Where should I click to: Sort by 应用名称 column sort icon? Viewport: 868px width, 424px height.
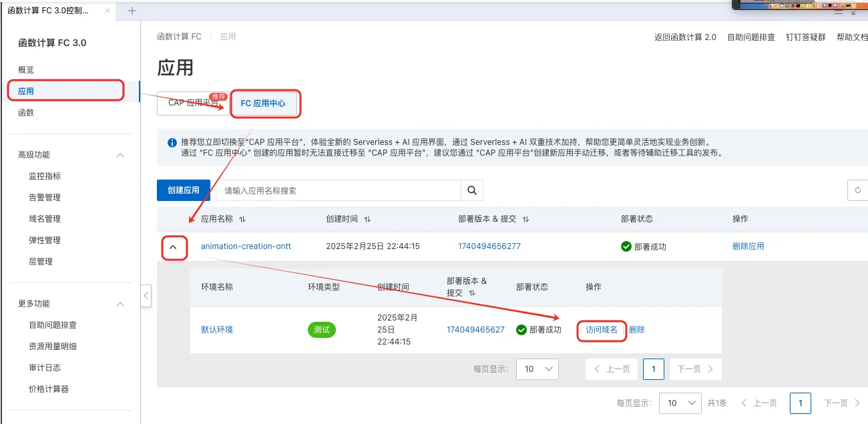[x=242, y=219]
